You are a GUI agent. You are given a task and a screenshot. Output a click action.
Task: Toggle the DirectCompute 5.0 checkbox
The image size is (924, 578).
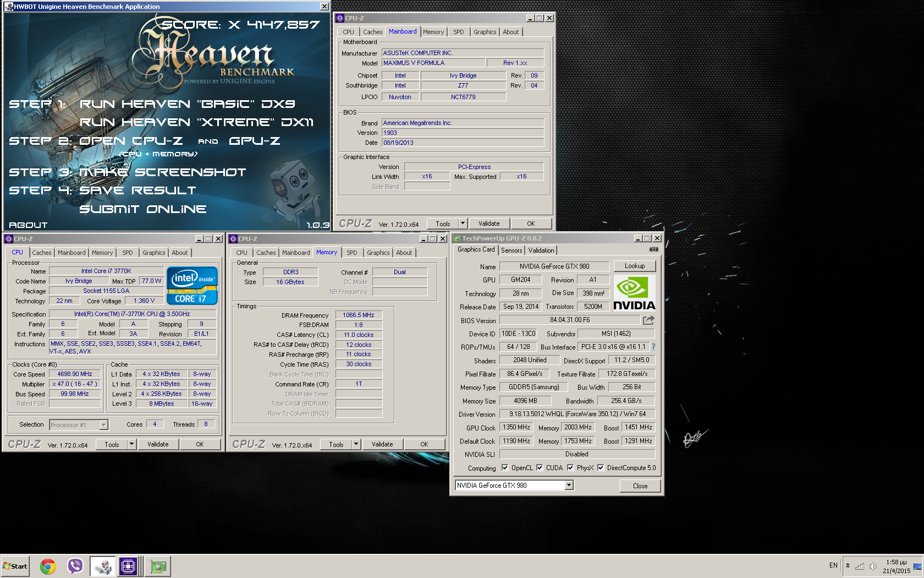pos(601,468)
